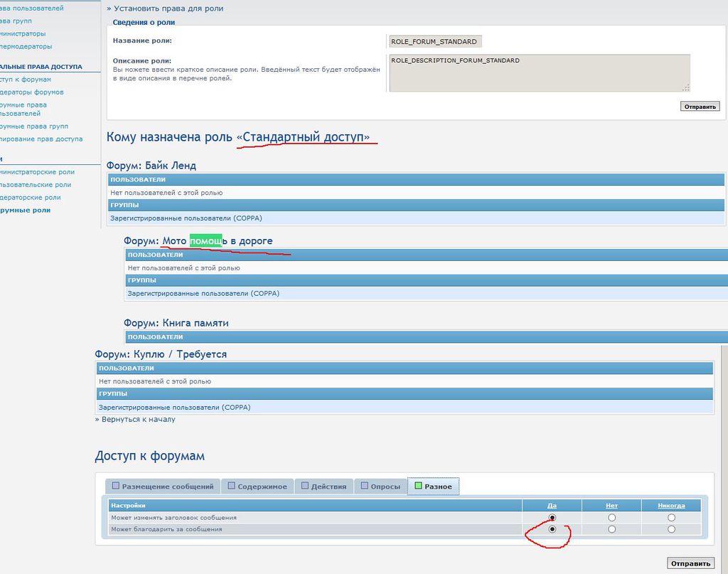Set 'Может изменять заголовок сообщения' to Нет
Viewport: 728px width, 574px height.
[x=611, y=518]
